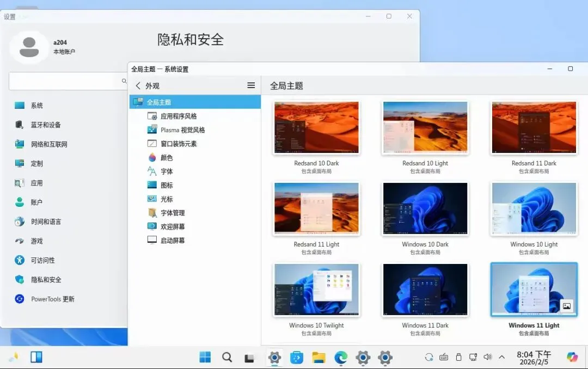Open 字体 settings page
Image resolution: width=588 pixels, height=369 pixels.
tap(195, 171)
